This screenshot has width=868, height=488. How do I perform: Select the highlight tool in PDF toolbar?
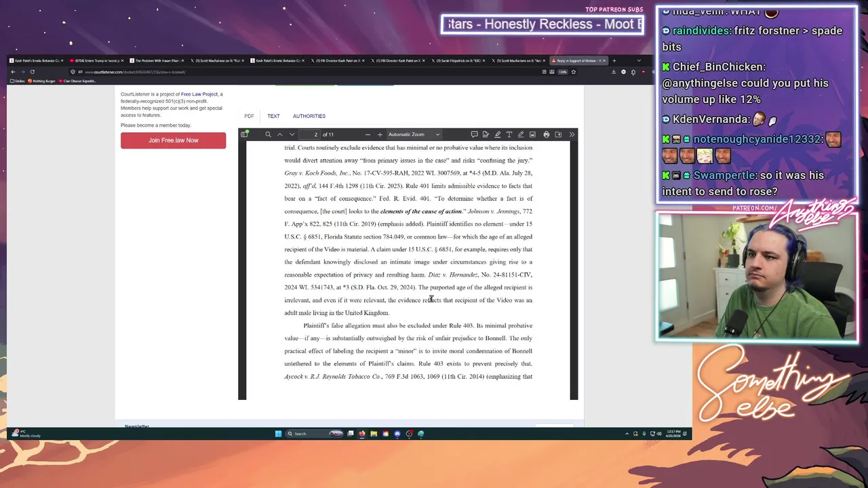[x=497, y=134]
